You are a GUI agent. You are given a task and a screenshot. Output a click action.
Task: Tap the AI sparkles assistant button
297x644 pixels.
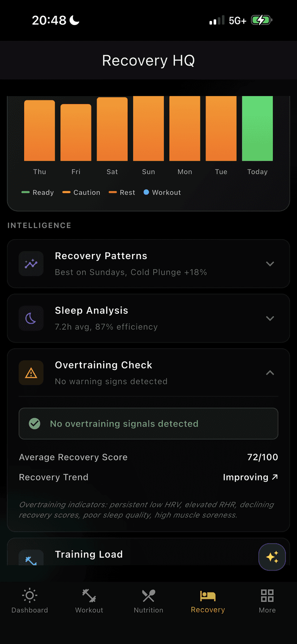(x=272, y=557)
